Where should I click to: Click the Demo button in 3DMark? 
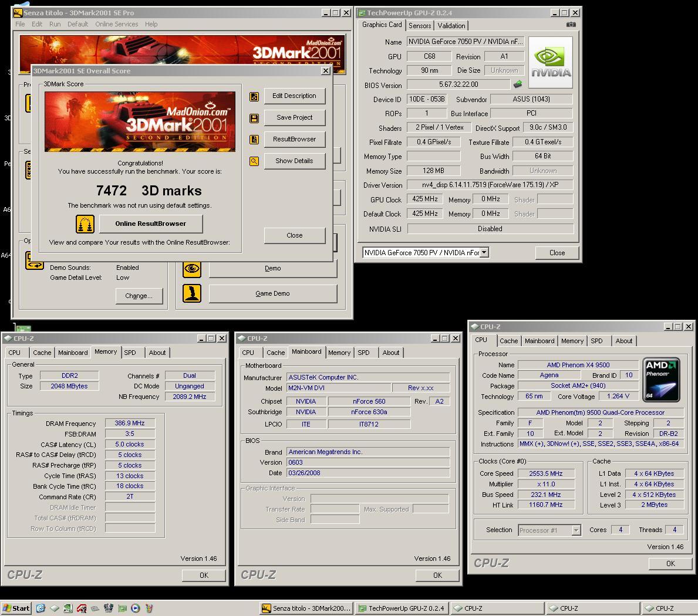pyautogui.click(x=272, y=269)
